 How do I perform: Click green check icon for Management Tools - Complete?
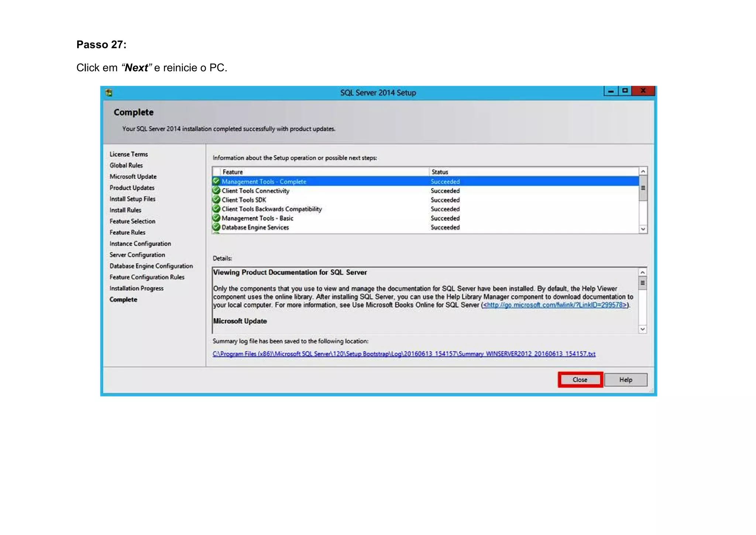tap(216, 181)
